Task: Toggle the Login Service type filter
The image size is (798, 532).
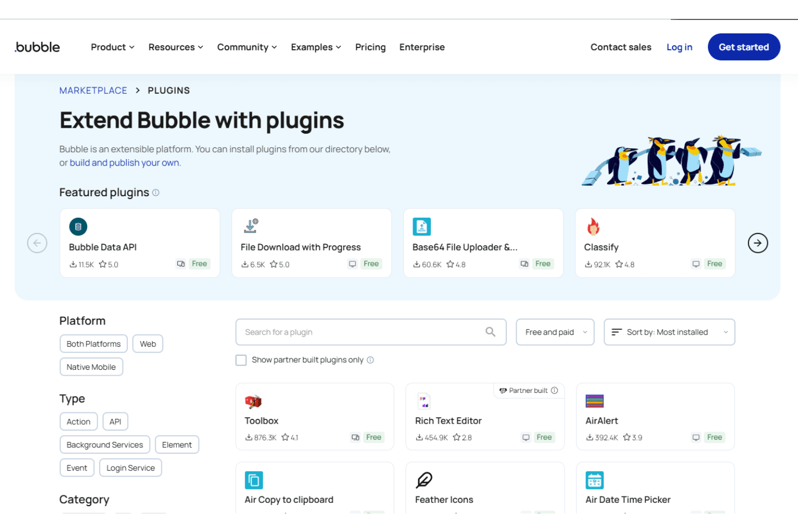Action: [130, 468]
